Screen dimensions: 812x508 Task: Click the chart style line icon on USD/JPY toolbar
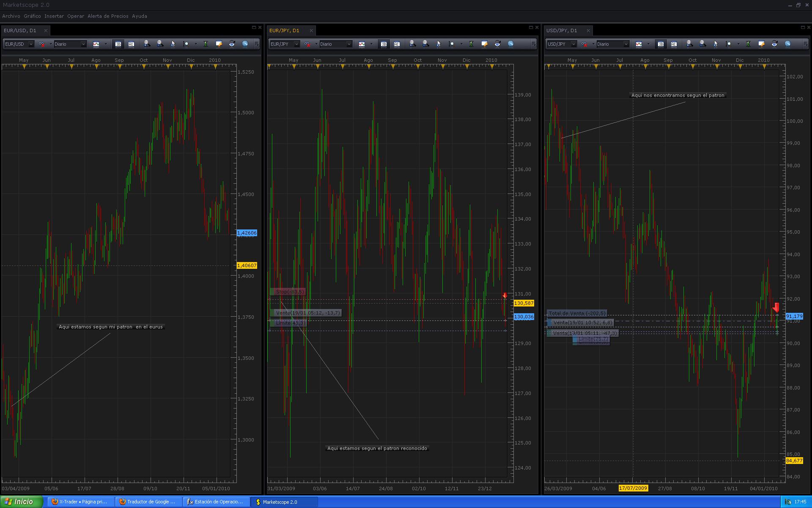639,44
